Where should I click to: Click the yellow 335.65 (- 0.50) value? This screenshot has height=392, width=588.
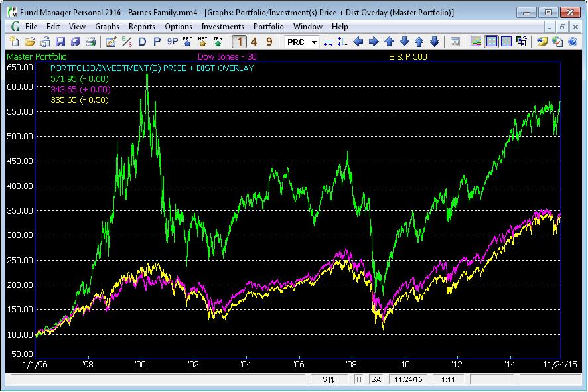click(x=79, y=99)
